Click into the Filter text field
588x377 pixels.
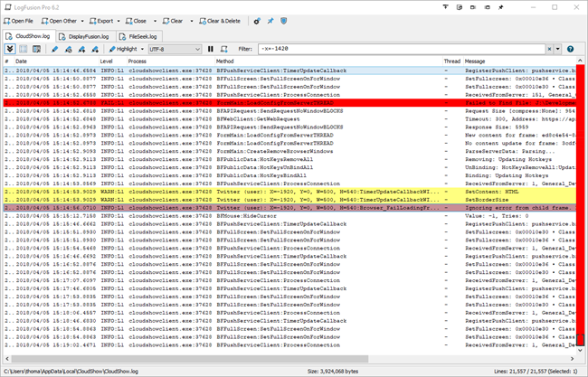click(402, 49)
